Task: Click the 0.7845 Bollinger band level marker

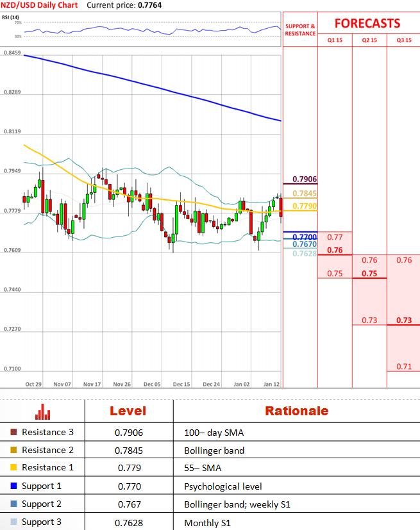Action: [305, 194]
